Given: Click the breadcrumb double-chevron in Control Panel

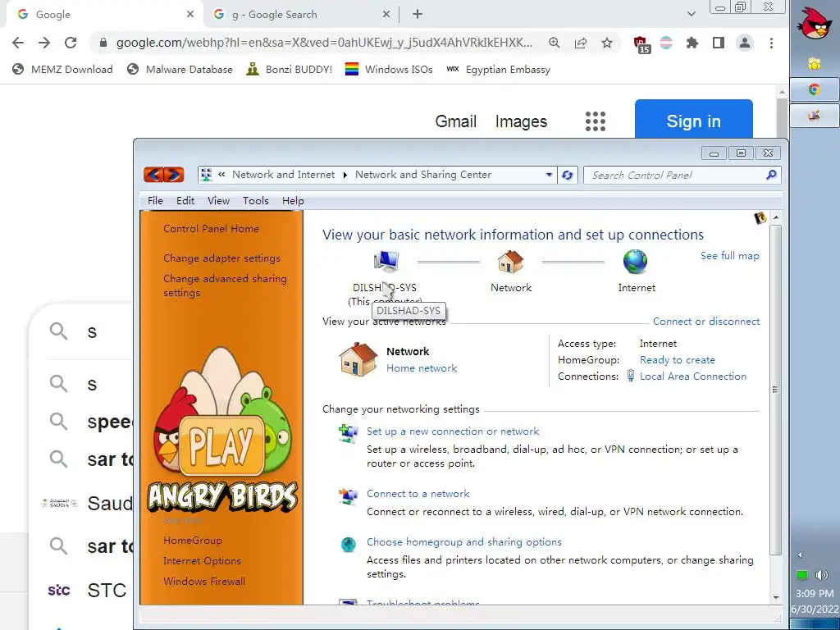Looking at the screenshot, I should pyautogui.click(x=221, y=175).
